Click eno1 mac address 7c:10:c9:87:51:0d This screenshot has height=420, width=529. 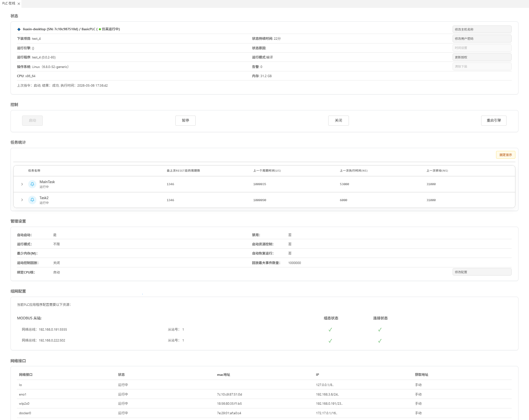pos(230,395)
